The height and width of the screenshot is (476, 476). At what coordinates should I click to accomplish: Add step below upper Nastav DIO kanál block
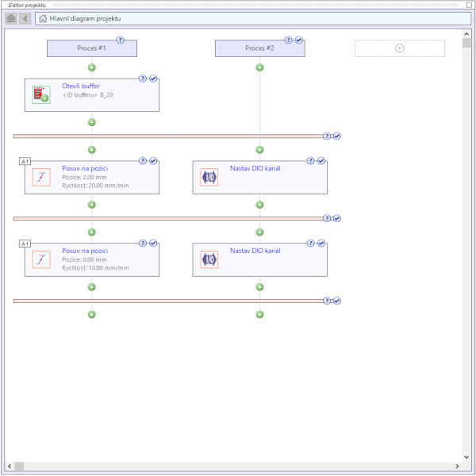(259, 205)
